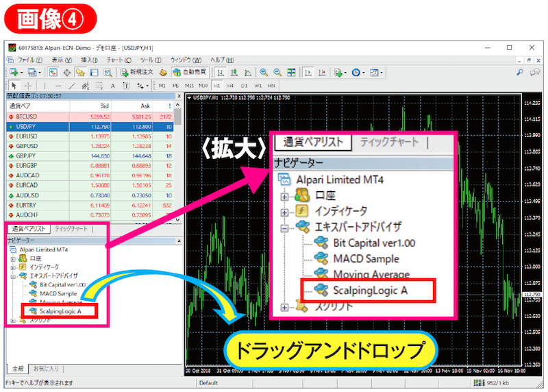Select the trendline drawing tool

[x=72, y=86]
